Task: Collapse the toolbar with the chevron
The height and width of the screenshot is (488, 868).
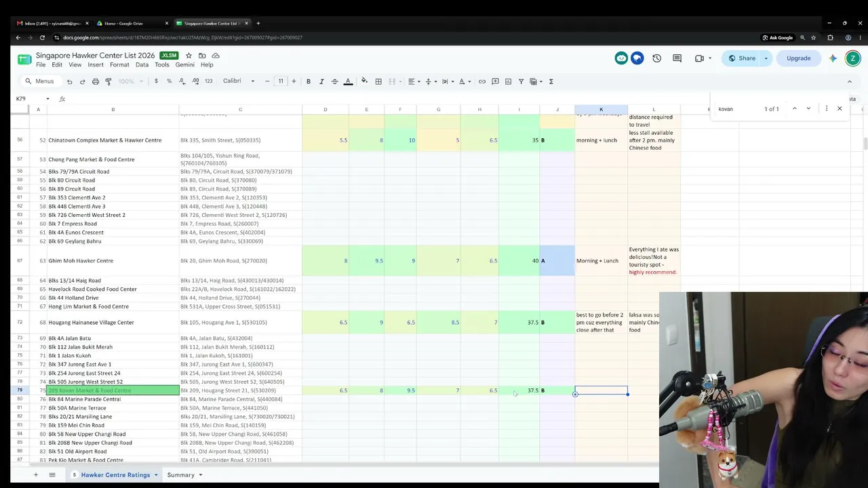Action: click(849, 81)
